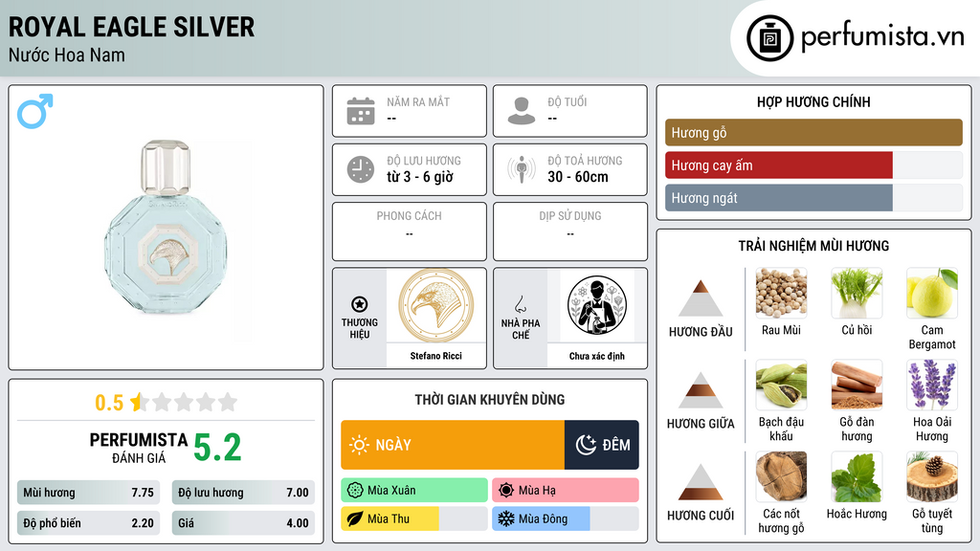Click the person icon for Độ tuổi
Viewport: 980px width, 551px height.
(x=522, y=111)
